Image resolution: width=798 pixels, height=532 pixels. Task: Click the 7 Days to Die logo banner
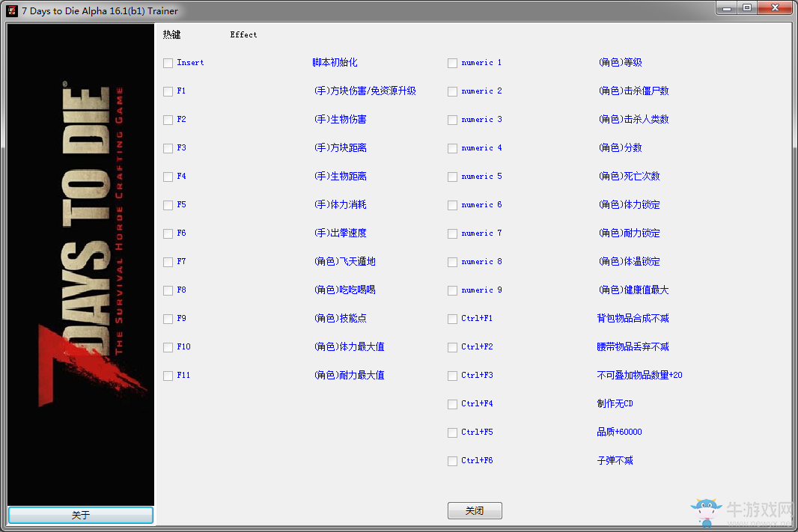(x=81, y=264)
